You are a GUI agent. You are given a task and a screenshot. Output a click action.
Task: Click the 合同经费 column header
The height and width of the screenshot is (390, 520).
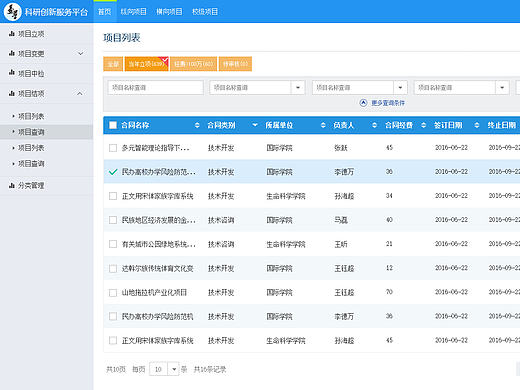399,125
